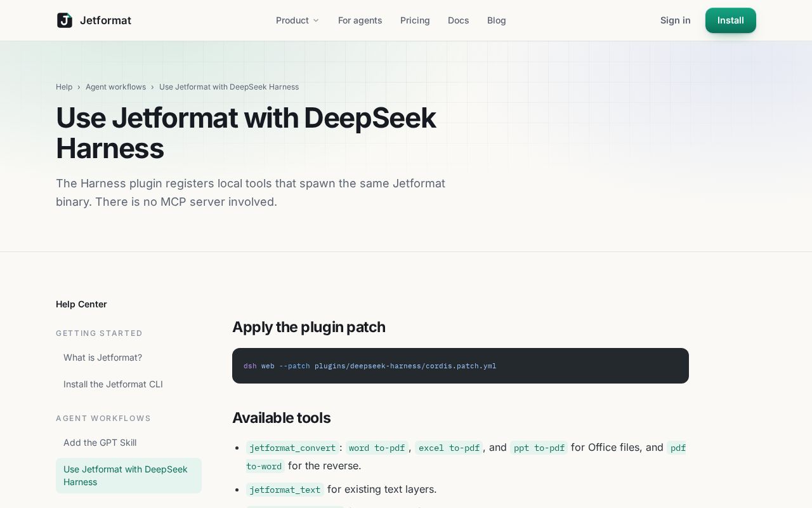The width and height of the screenshot is (812, 508).
Task: Click the AGENT WORKFLOWS section label
Action: coord(103,418)
